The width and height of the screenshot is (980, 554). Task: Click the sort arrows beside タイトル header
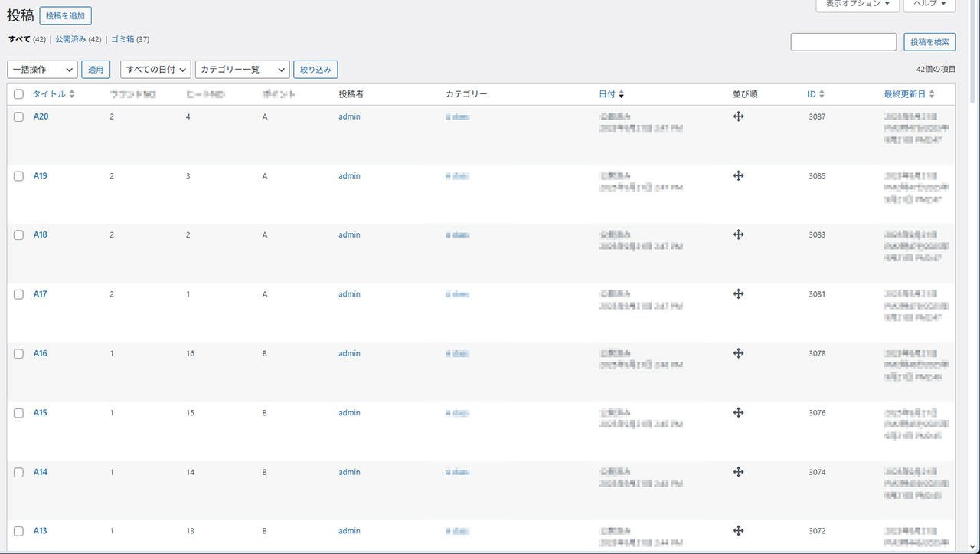point(72,94)
